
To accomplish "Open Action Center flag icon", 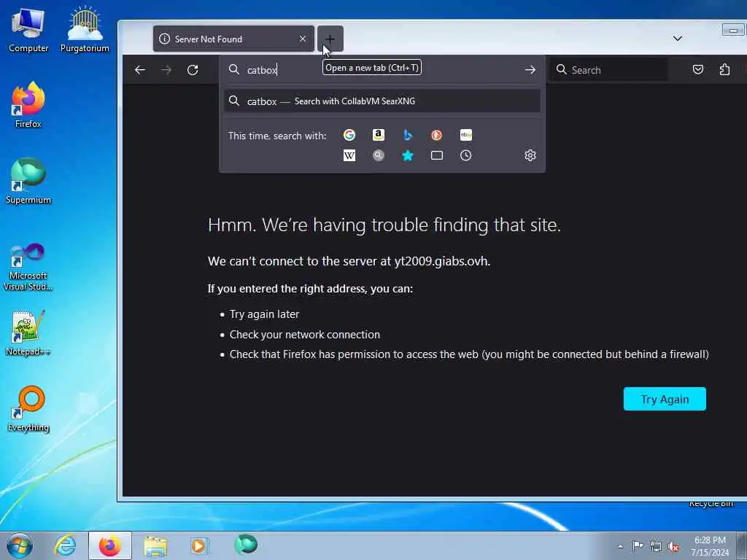I will [x=638, y=546].
